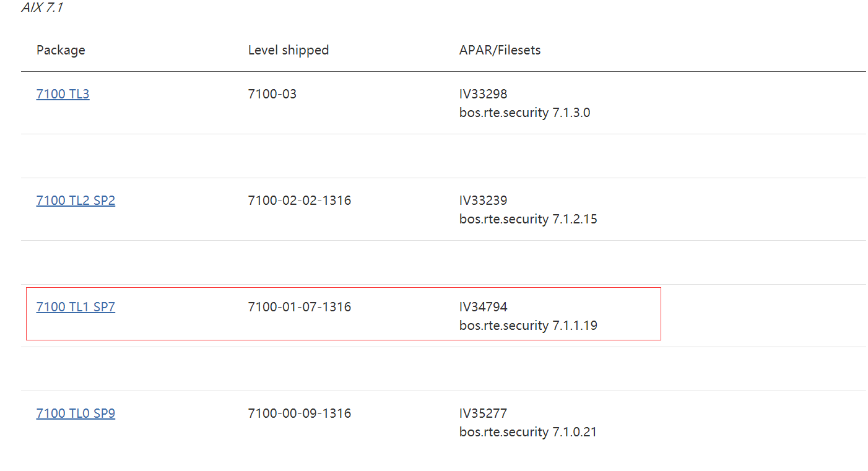Click level text 7100-03
This screenshot has width=868, height=471.
[272, 94]
